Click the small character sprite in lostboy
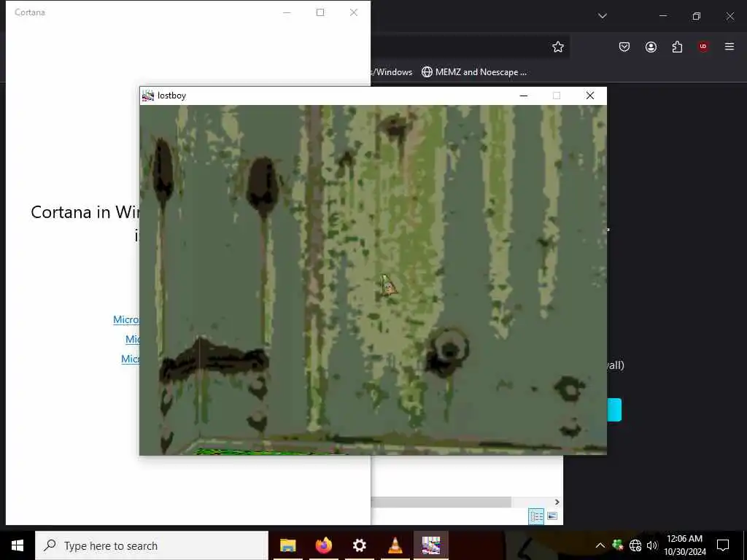 pos(388,285)
